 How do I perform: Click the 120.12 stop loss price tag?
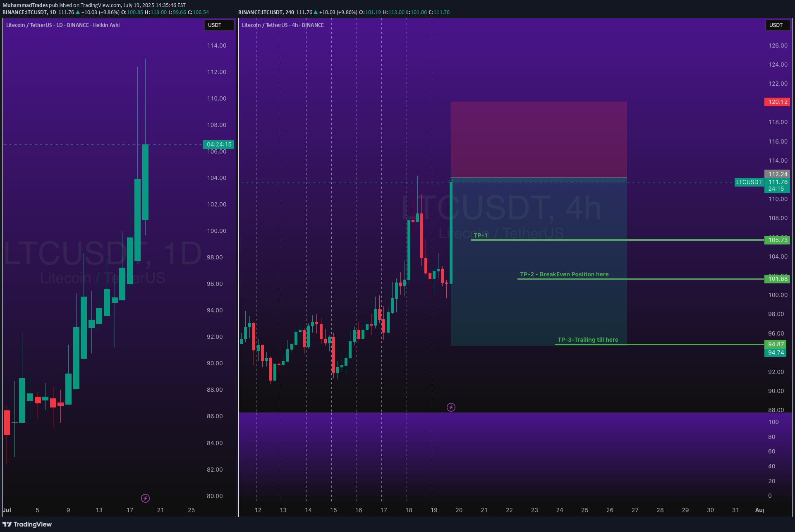coord(777,102)
